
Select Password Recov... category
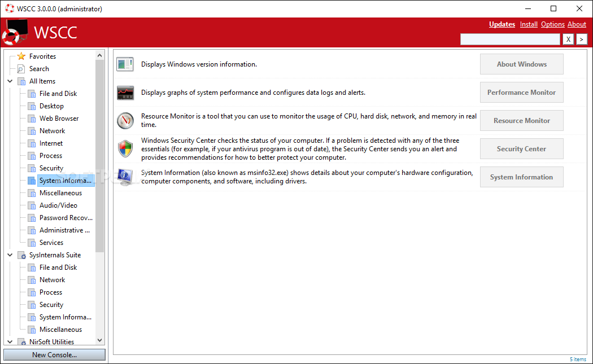coord(66,218)
